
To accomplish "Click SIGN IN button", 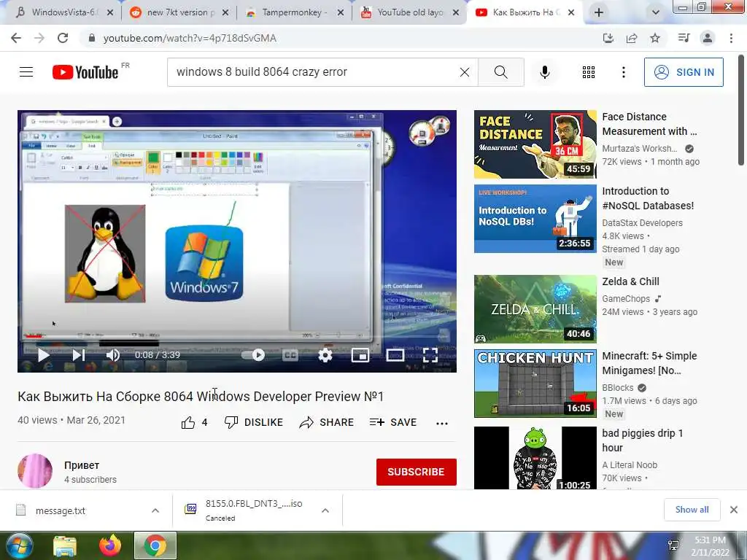I will click(x=684, y=72).
